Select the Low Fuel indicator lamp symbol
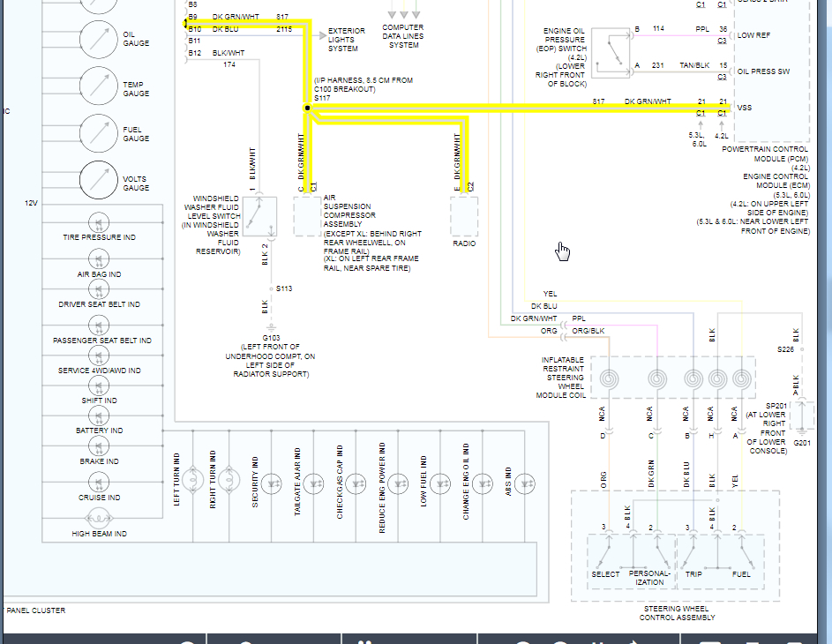Screen dimensions: 832x644 (x=440, y=483)
